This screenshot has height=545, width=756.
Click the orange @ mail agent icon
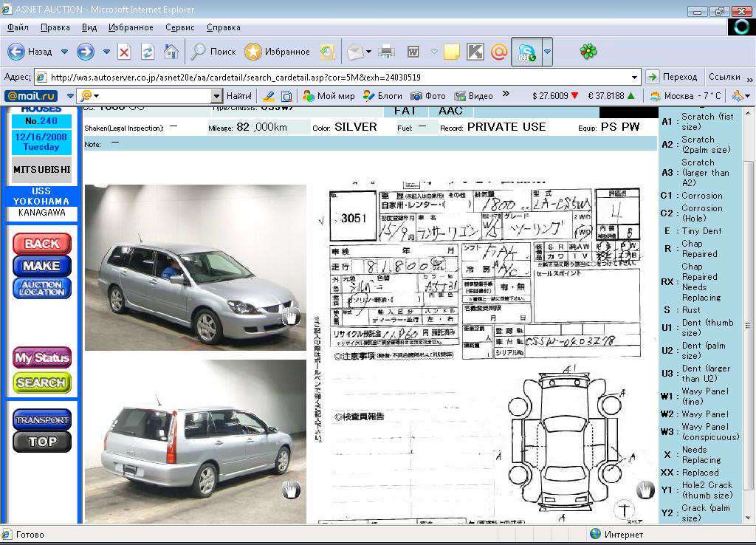click(499, 52)
